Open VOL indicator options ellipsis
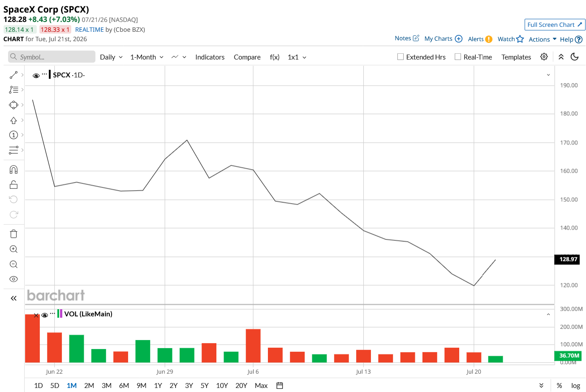 click(52, 313)
